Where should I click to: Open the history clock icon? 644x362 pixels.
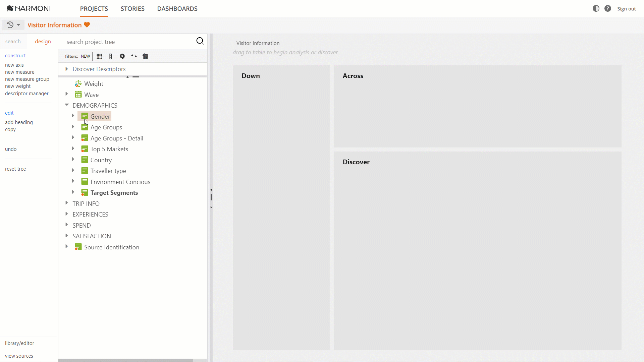point(10,25)
